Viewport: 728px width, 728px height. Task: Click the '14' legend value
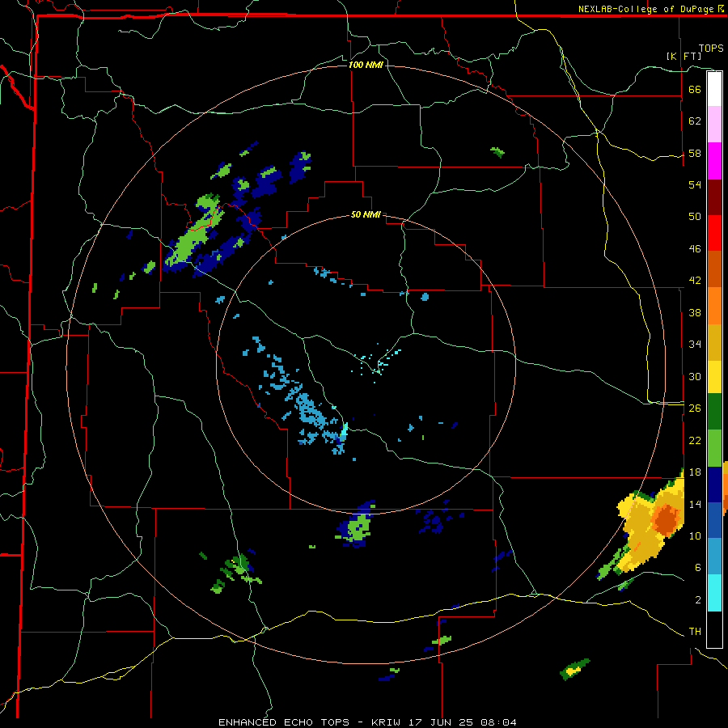pyautogui.click(x=695, y=504)
